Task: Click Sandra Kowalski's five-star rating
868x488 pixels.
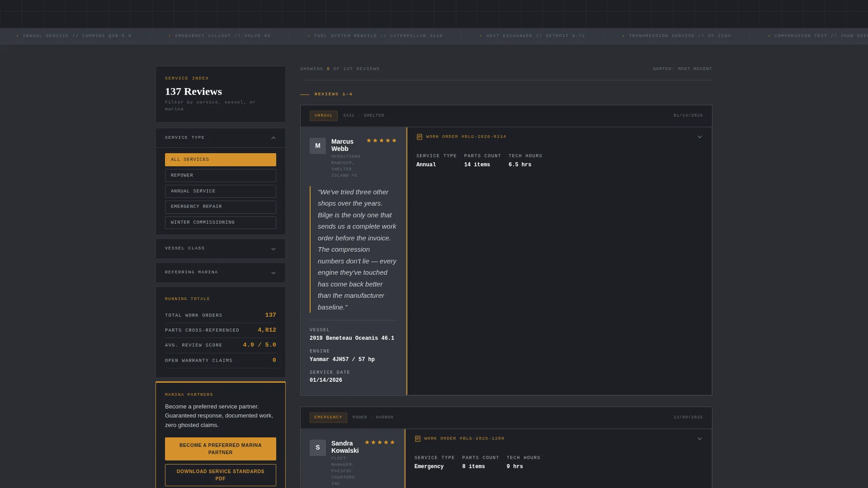Action: (x=380, y=442)
